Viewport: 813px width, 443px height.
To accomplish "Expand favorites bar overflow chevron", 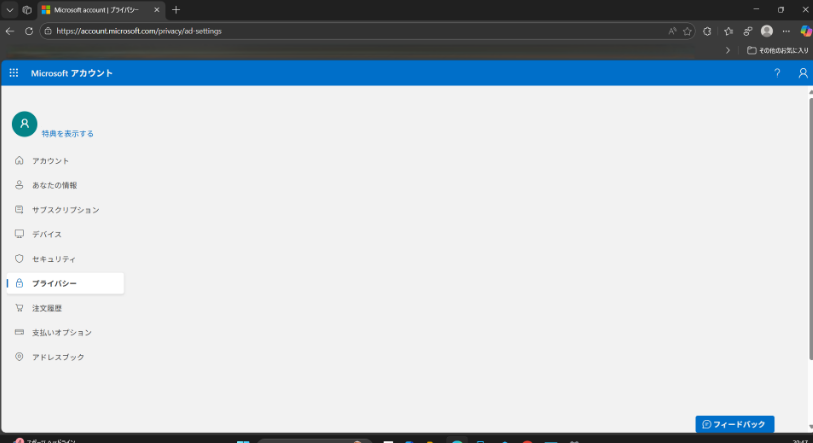I will [728, 50].
